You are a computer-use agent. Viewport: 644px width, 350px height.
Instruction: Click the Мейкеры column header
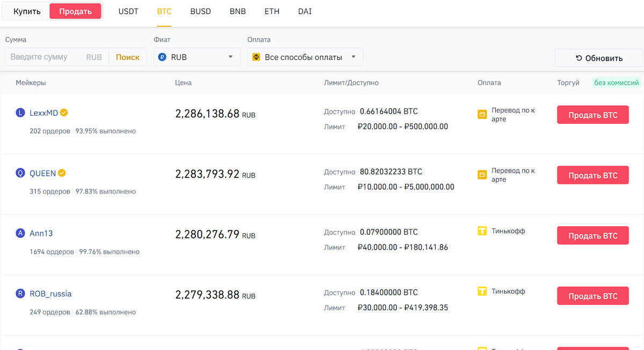click(x=31, y=83)
